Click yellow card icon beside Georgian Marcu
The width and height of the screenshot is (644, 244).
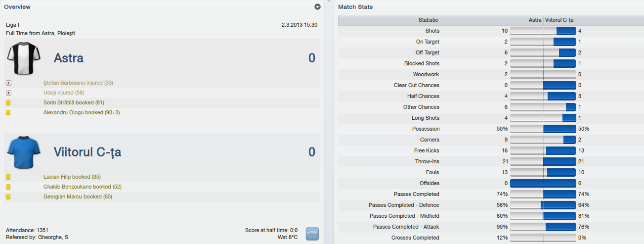[x=8, y=196]
